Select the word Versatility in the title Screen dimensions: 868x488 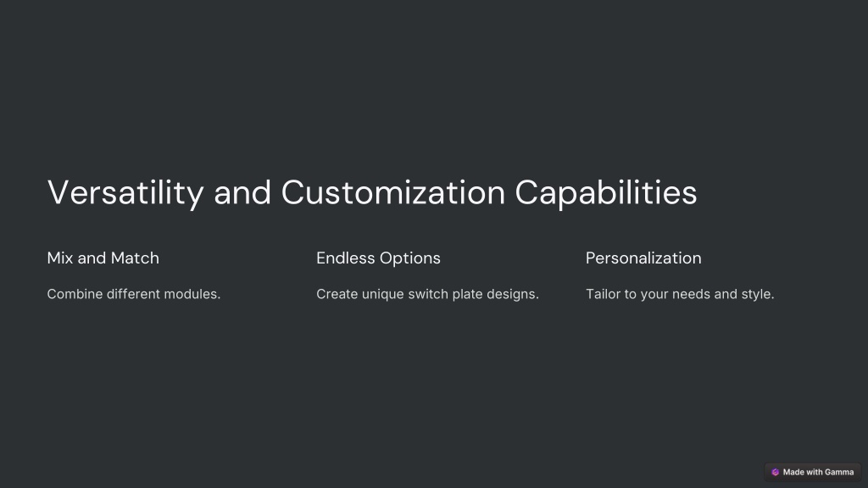click(125, 193)
